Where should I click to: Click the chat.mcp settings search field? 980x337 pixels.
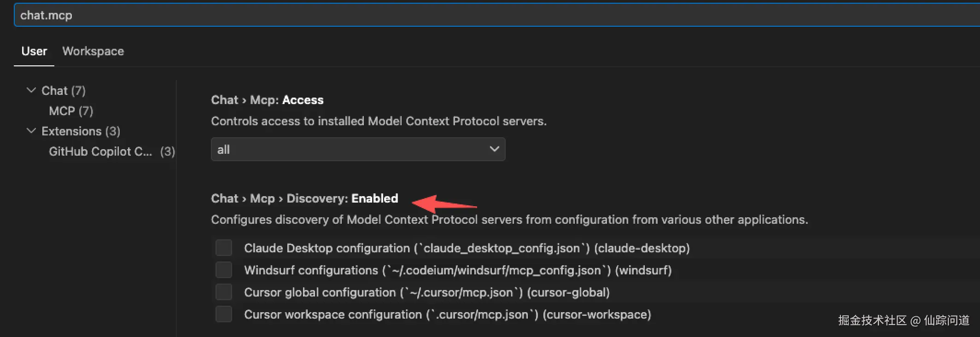coord(461,15)
